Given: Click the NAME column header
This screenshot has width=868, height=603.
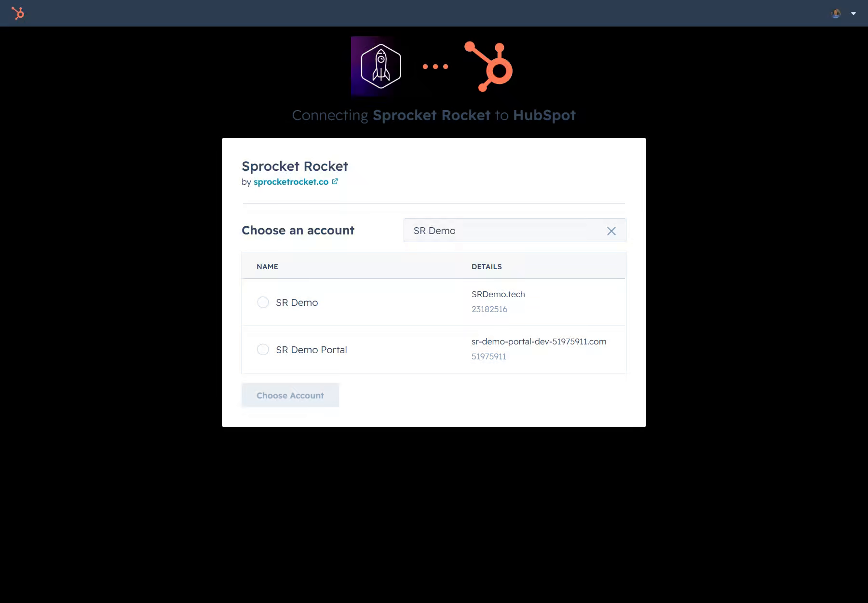Looking at the screenshot, I should 267,267.
